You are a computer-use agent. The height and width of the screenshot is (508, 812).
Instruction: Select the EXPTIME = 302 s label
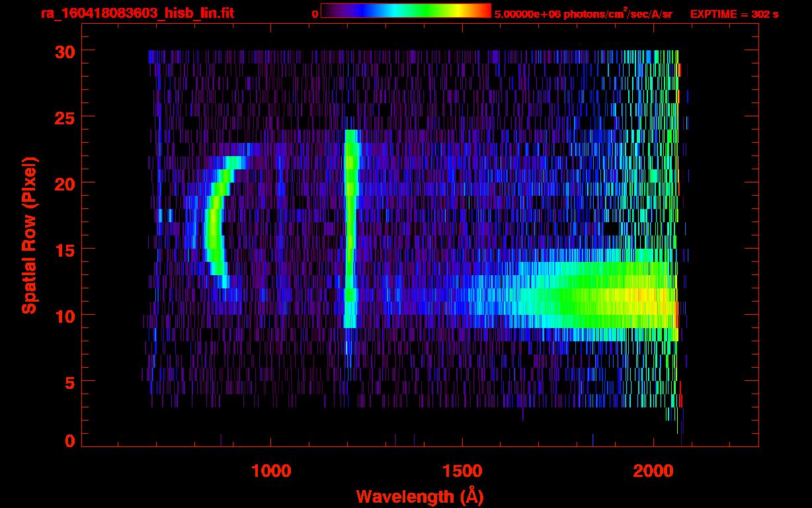(734, 14)
